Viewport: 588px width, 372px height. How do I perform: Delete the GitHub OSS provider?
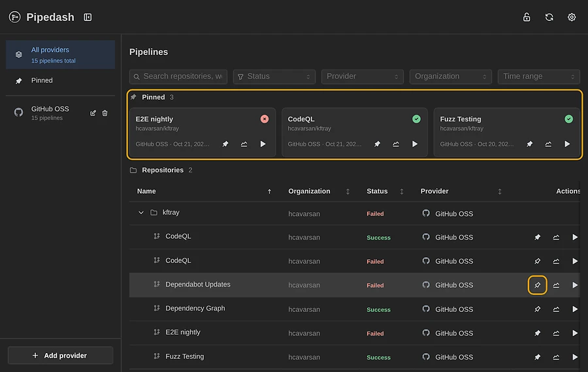pos(105,113)
